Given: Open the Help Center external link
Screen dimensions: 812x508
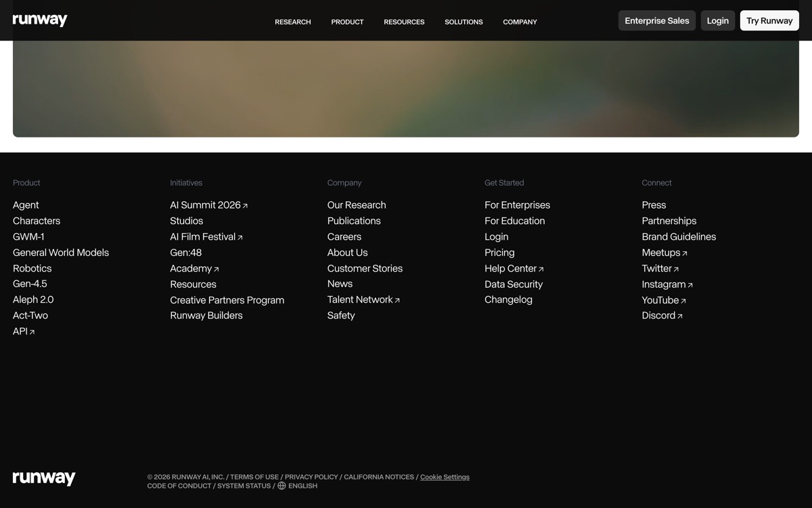Looking at the screenshot, I should pos(514,268).
